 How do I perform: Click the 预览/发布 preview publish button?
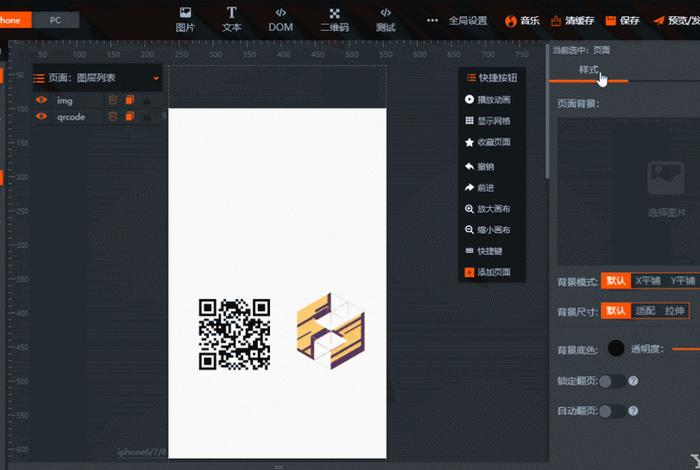tap(676, 21)
